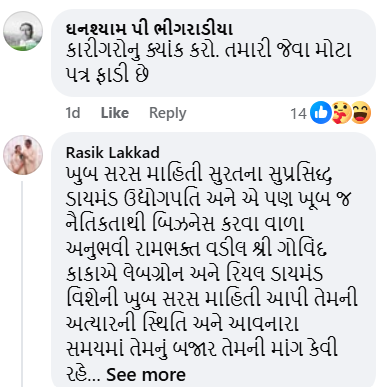Click the line starting ડાયમંડ ઉદ્યોગપતિ

pos(208,199)
